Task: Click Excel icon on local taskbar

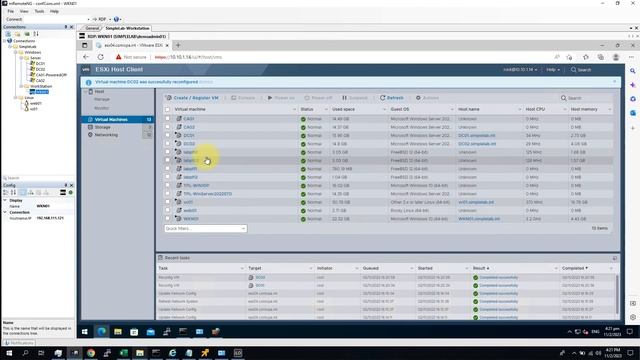Action: click(124, 353)
